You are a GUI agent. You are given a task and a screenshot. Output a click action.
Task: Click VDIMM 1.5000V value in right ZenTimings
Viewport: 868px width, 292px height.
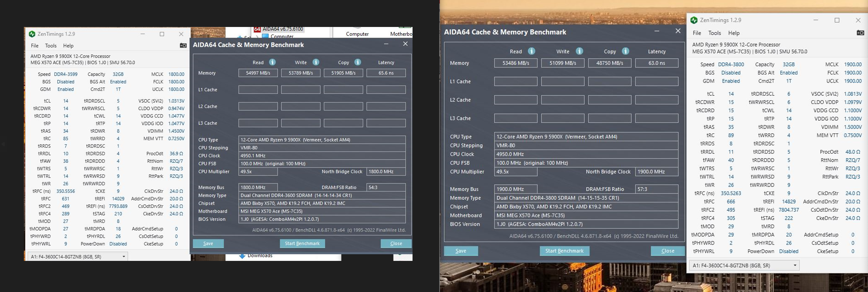(x=852, y=127)
